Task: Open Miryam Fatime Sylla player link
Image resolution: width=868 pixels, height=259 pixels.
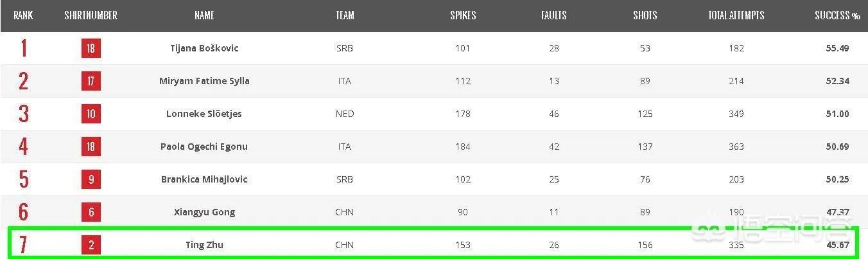Action: (204, 81)
